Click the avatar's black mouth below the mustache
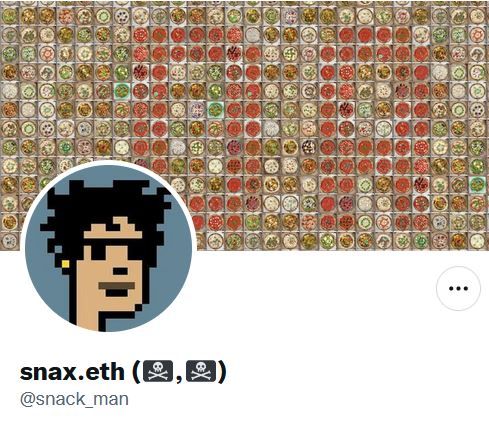Image resolution: width=489 pixels, height=427 pixels. click(x=117, y=293)
